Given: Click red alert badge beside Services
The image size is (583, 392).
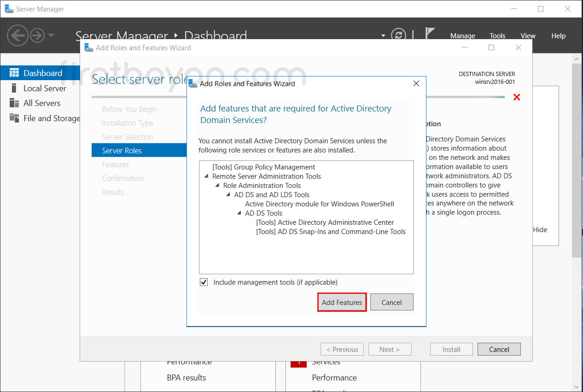Looking at the screenshot, I should click(x=298, y=364).
